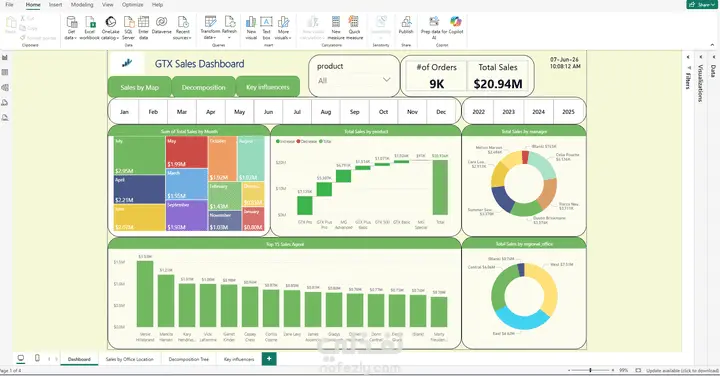Toggle the Jan month slicer tile

124,112
